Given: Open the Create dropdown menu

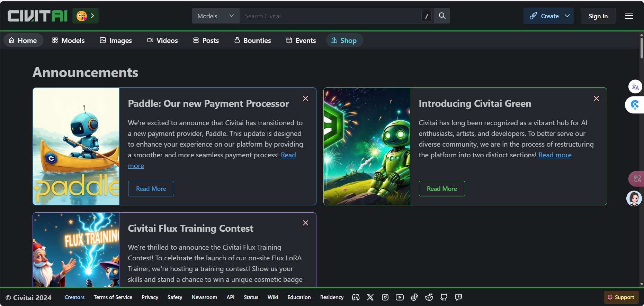Looking at the screenshot, I should [548, 16].
